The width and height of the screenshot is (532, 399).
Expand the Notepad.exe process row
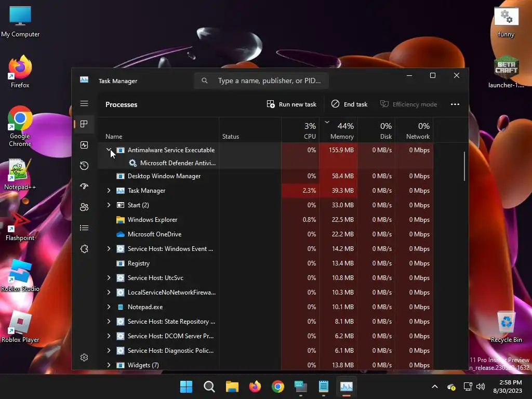(x=109, y=307)
